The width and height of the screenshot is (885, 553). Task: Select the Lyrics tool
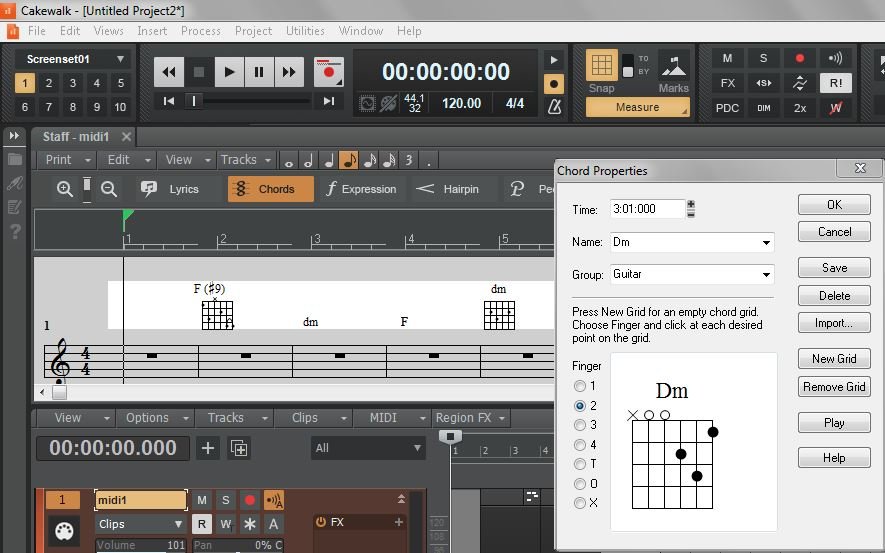click(x=170, y=189)
